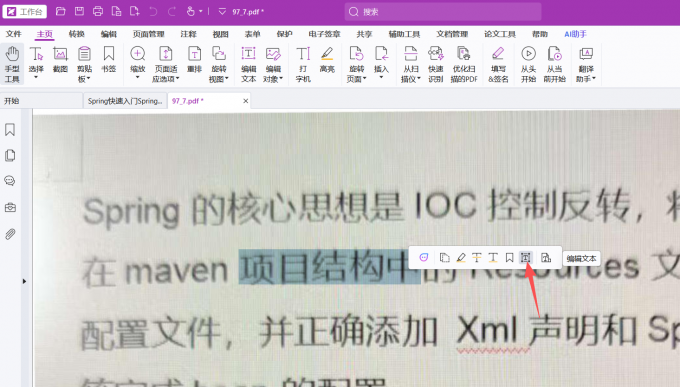Open the 工作台 workbench button

24,12
